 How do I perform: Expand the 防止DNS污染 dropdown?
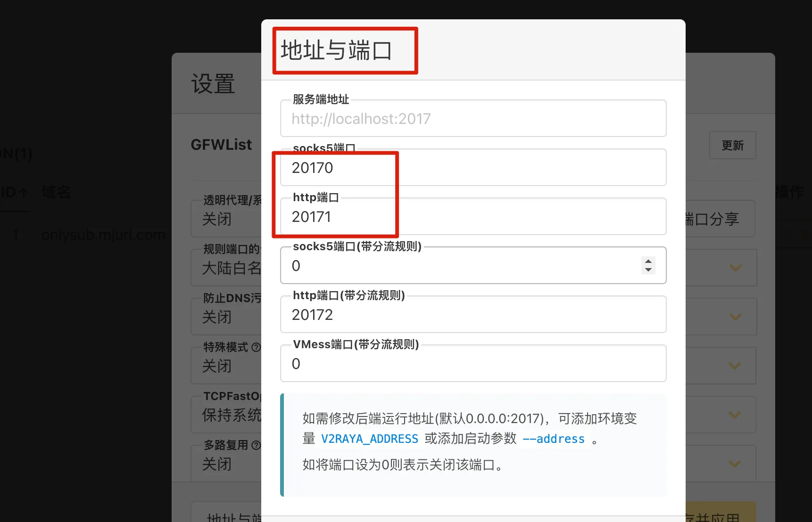click(226, 317)
